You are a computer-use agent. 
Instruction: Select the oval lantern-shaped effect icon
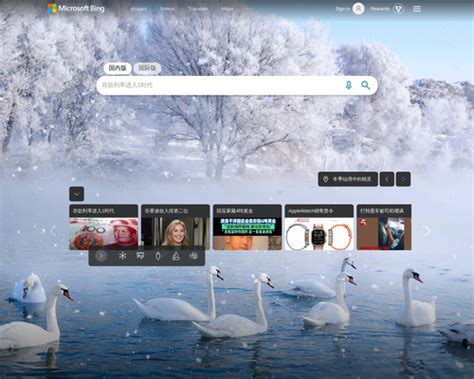pyautogui.click(x=158, y=256)
